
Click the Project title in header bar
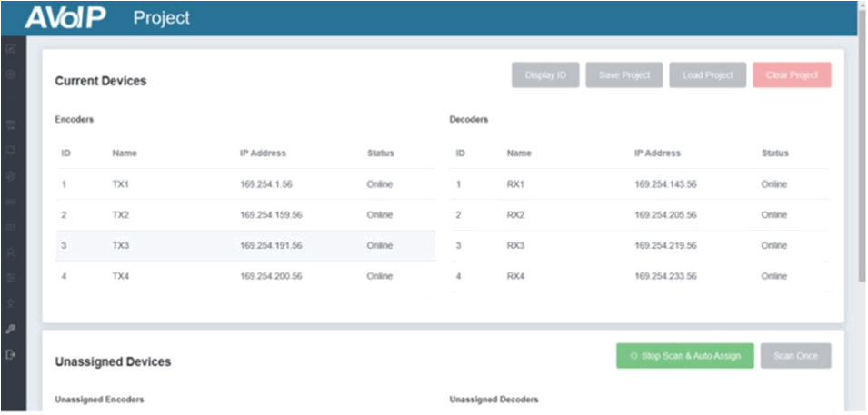[162, 17]
